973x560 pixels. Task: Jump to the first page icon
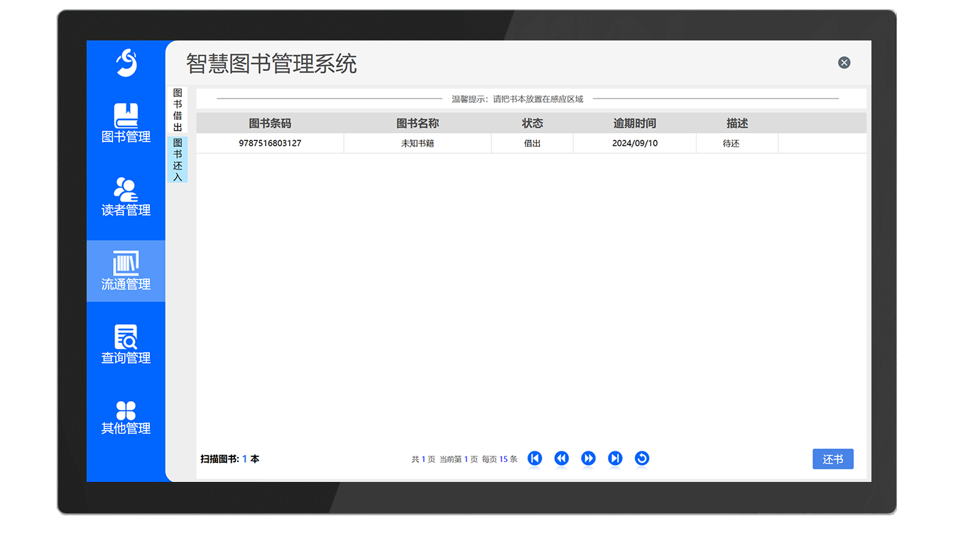coord(534,459)
